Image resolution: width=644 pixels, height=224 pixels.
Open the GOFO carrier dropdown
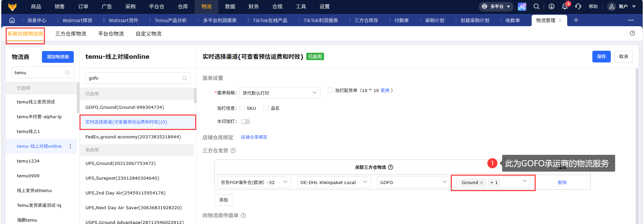click(414, 182)
